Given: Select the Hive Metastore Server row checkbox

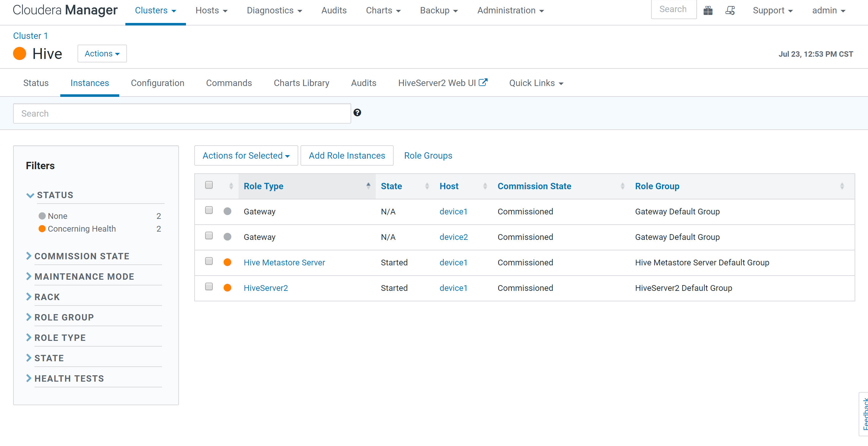Looking at the screenshot, I should (209, 261).
